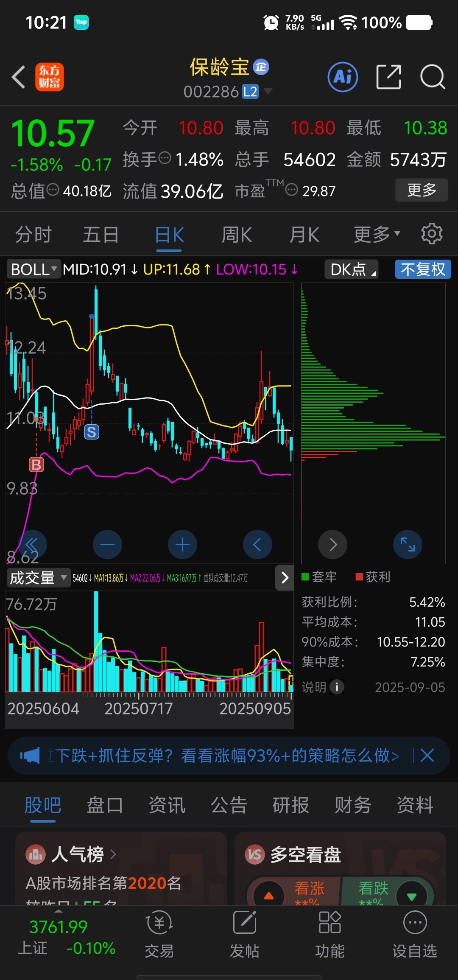Expand the stock code dropdown arrow
This screenshot has height=980, width=458.
coord(268,91)
